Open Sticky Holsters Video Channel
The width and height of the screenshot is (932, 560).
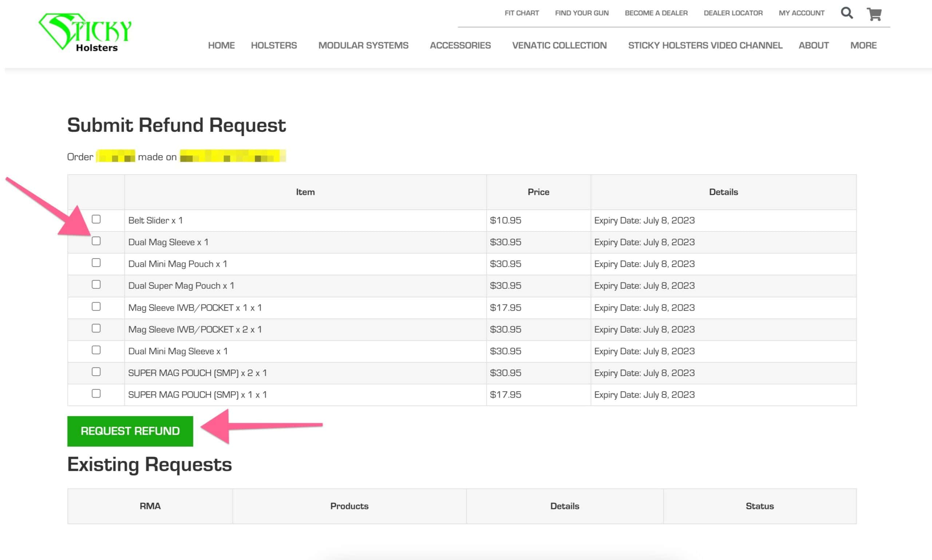tap(705, 45)
